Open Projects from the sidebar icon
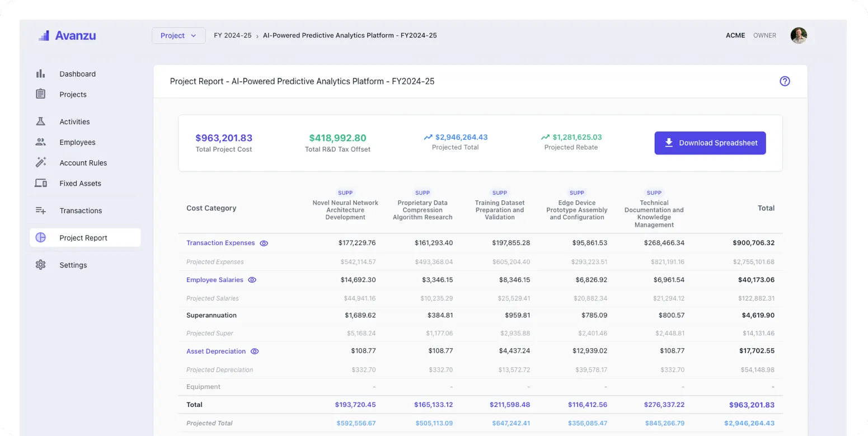 click(40, 94)
